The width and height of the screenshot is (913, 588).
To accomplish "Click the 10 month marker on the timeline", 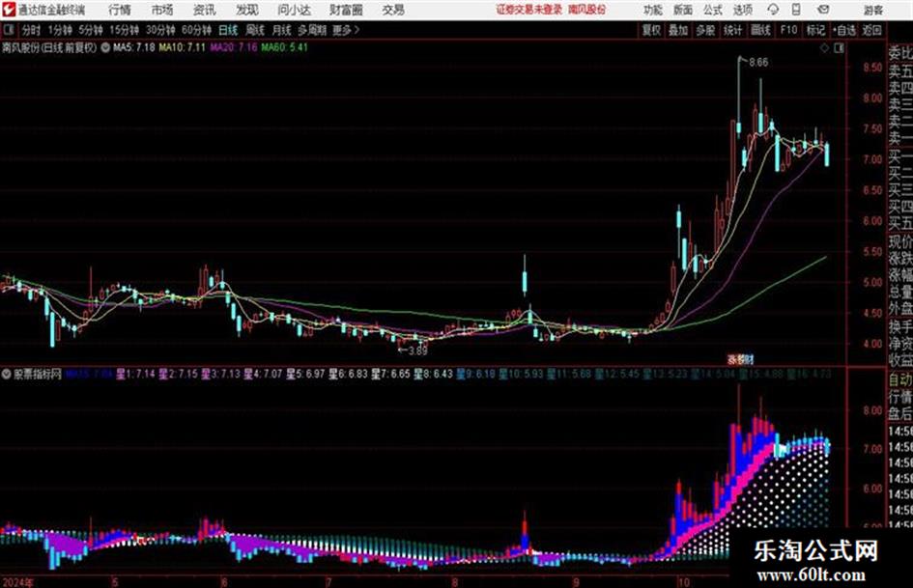I will [683, 581].
